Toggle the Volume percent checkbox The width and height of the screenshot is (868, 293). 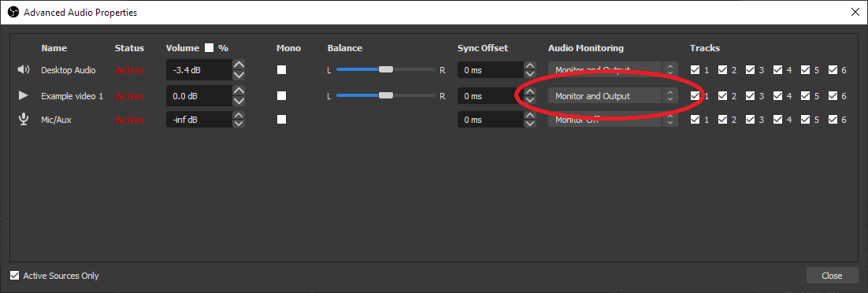(x=209, y=48)
